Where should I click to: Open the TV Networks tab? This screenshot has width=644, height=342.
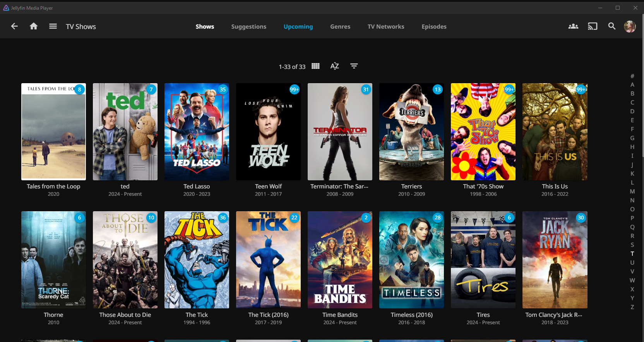(385, 27)
